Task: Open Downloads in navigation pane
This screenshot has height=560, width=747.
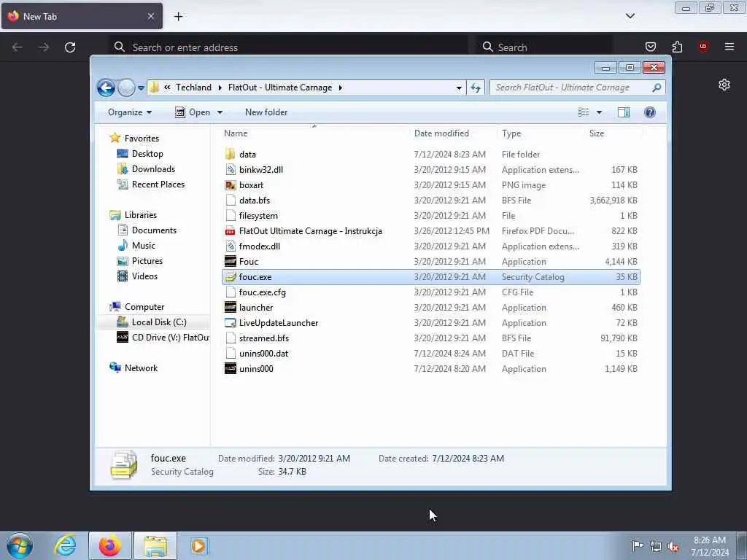Action: click(x=153, y=169)
